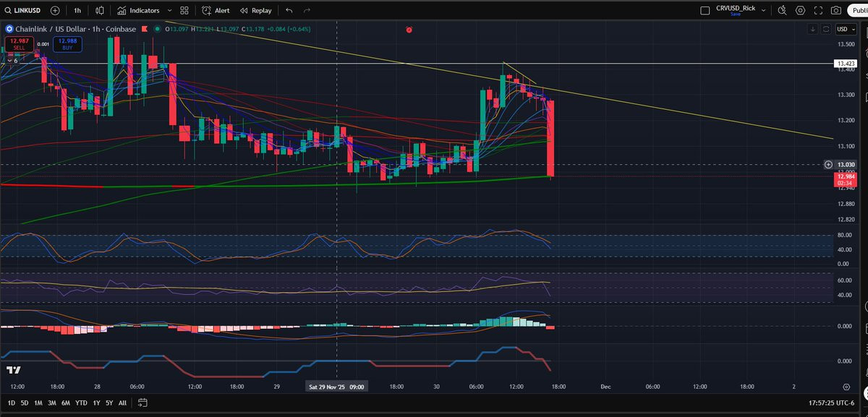Click the cycle icon beside USD selector
Image resolution: width=868 pixels, height=417 pixels.
825,29
